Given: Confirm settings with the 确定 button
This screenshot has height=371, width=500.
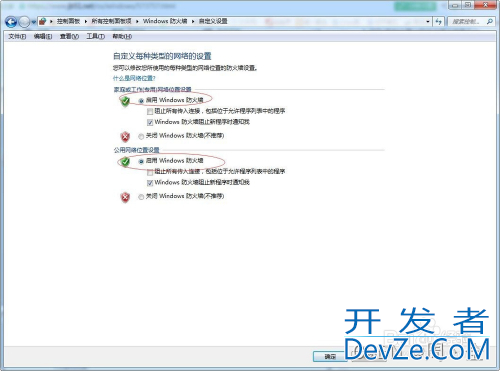Looking at the screenshot, I should tap(329, 357).
